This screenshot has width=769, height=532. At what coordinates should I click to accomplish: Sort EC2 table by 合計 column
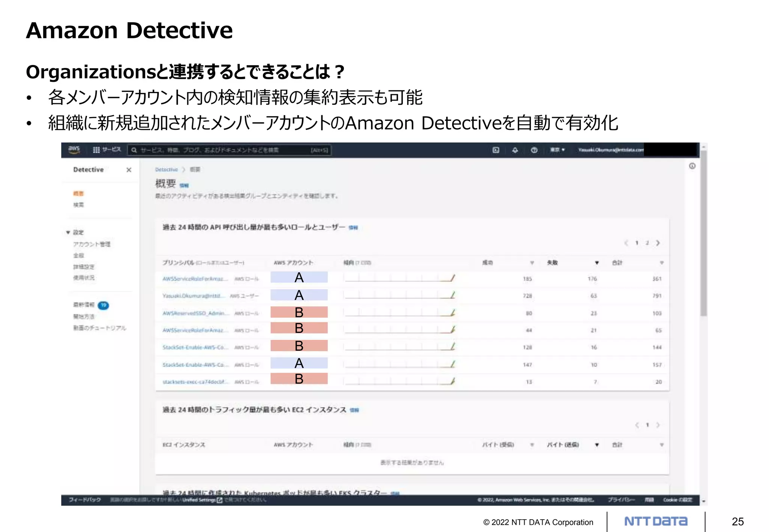(662, 445)
